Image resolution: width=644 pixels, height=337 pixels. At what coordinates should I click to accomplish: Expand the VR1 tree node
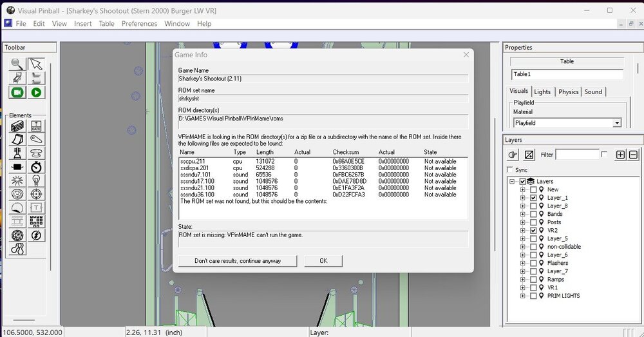coord(522,287)
